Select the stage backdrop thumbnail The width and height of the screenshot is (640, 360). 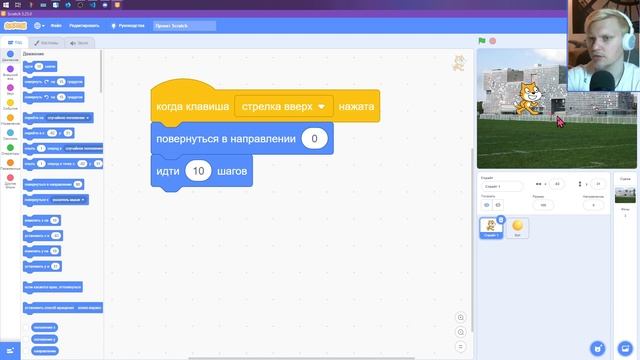coord(625,195)
